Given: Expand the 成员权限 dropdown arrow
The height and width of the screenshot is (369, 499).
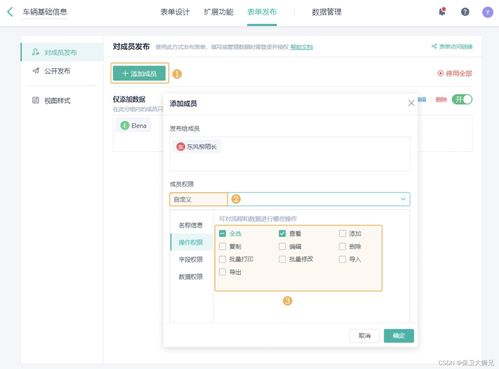Looking at the screenshot, I should [x=403, y=199].
